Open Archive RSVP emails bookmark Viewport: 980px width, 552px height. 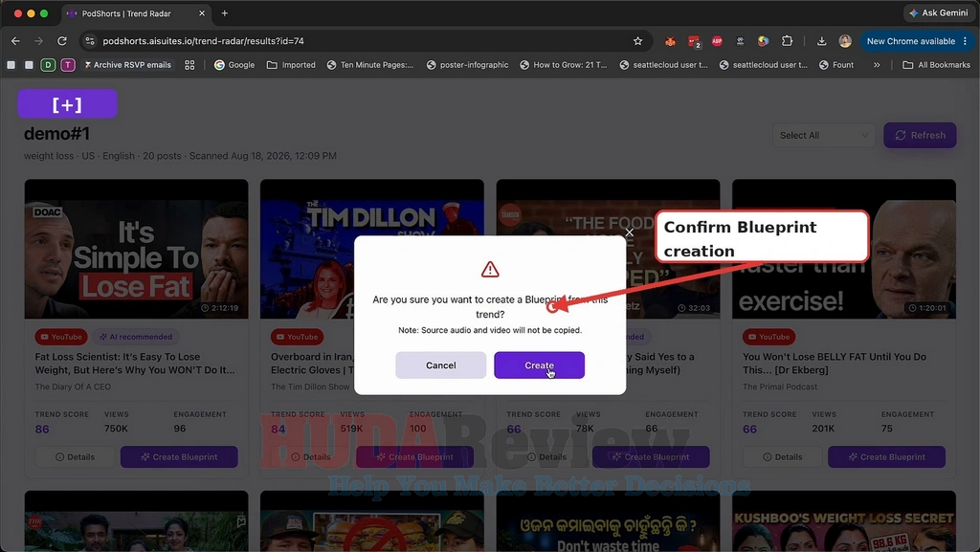point(127,65)
